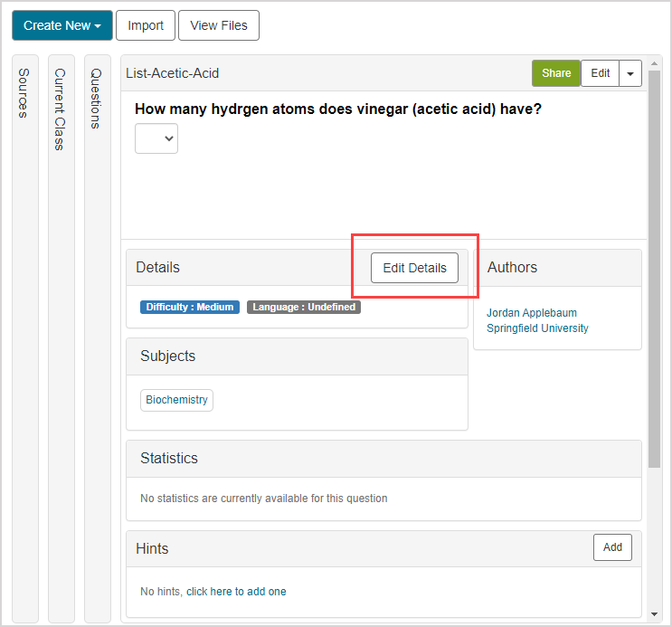Viewport: 672px width, 627px height.
Task: Open the caret dropdown next to Edit
Action: (x=630, y=73)
